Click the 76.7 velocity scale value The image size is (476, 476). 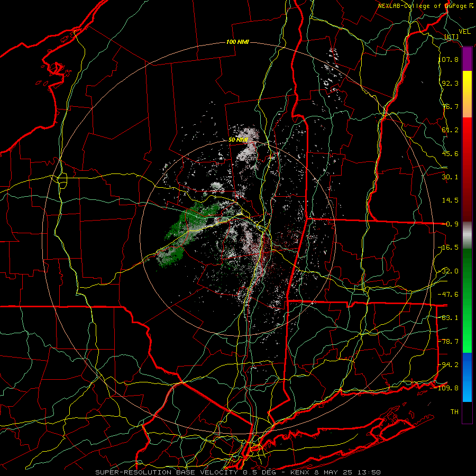point(450,106)
